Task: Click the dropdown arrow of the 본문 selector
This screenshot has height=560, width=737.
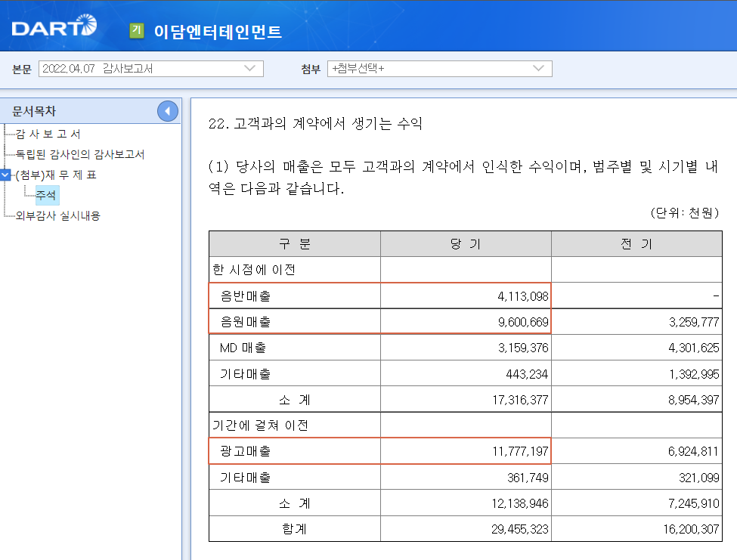Action: coord(252,68)
